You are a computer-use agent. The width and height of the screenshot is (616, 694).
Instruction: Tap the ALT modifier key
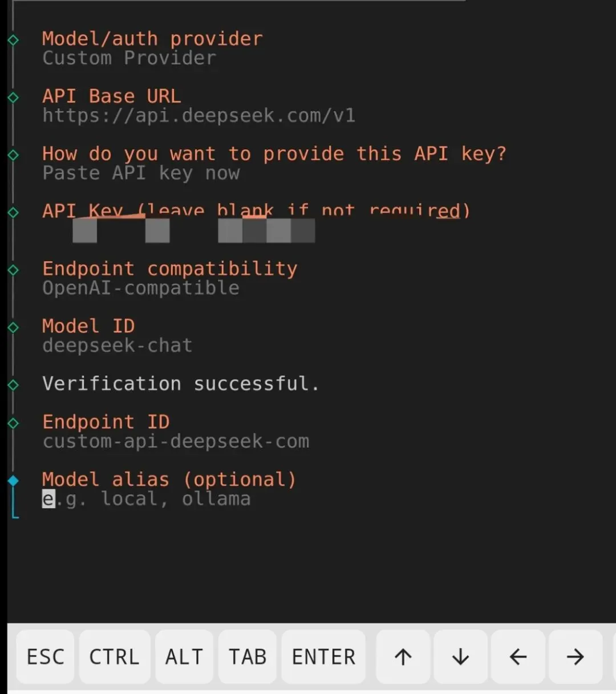tap(184, 656)
